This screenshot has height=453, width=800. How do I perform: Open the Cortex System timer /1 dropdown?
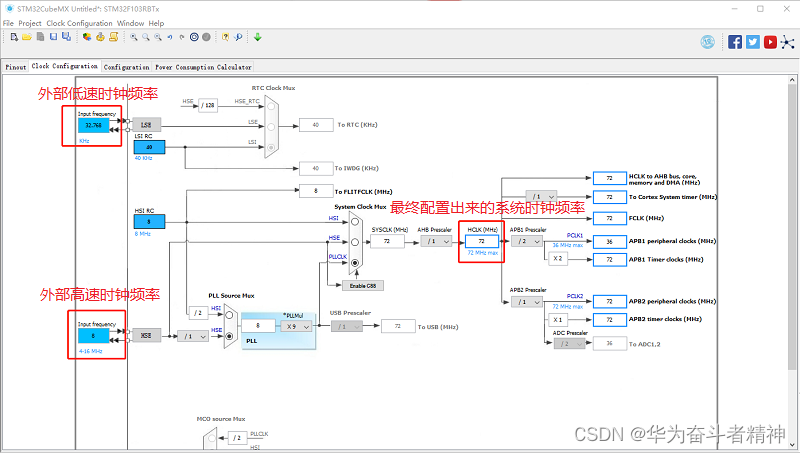coord(541,196)
